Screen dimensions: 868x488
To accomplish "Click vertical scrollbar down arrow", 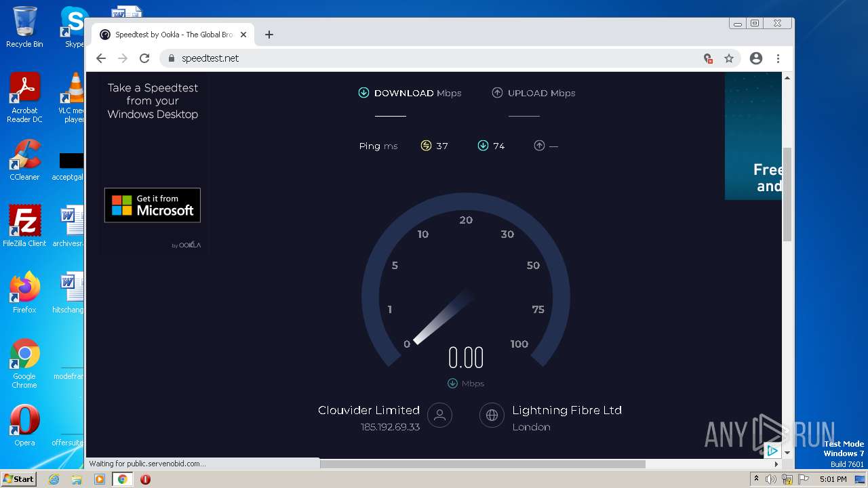I will pyautogui.click(x=787, y=453).
